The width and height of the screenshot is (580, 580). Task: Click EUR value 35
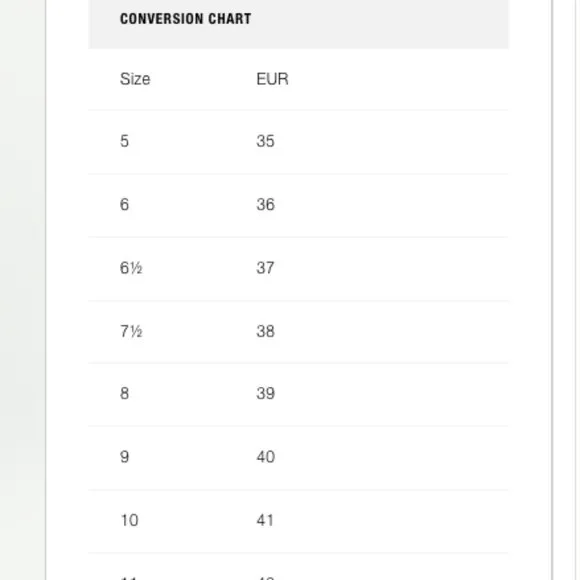265,141
